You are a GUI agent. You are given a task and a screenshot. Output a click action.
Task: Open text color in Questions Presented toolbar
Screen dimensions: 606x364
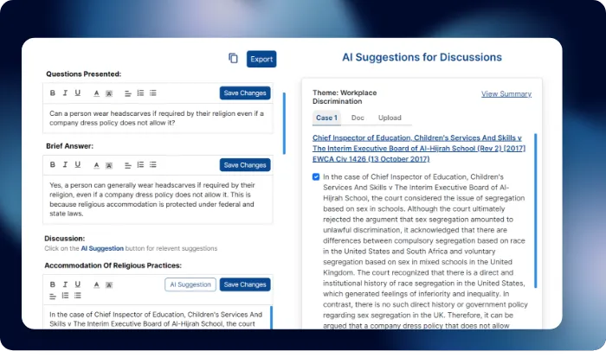click(x=97, y=93)
